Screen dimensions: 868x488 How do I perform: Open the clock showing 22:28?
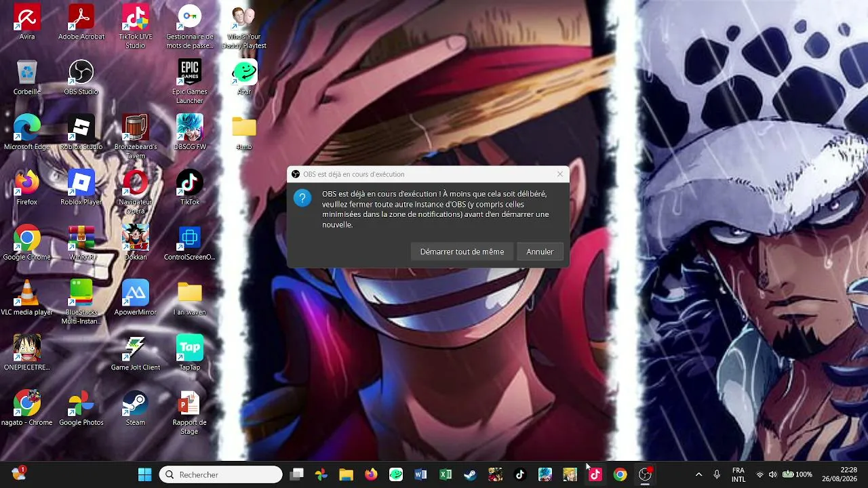click(840, 474)
